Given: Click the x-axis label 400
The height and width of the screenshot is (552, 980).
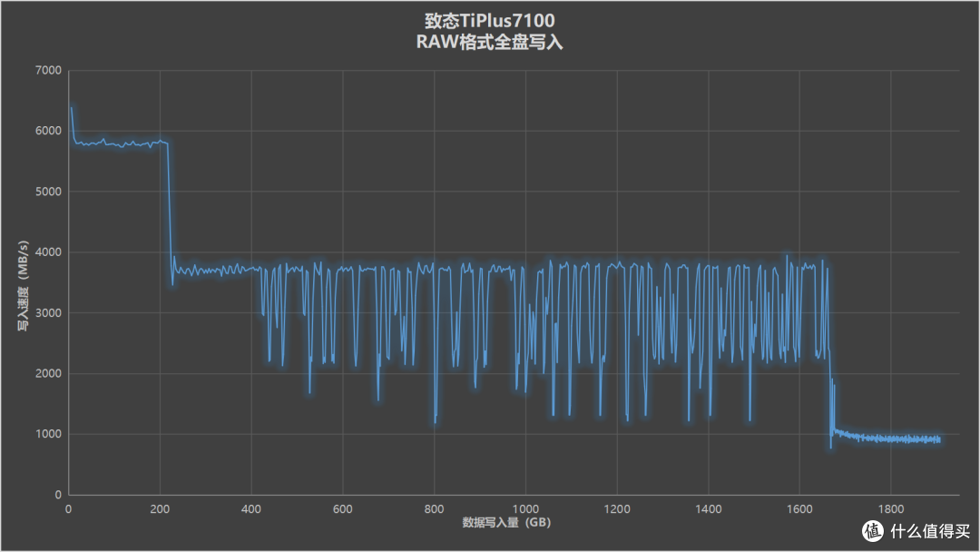Looking at the screenshot, I should point(251,509).
